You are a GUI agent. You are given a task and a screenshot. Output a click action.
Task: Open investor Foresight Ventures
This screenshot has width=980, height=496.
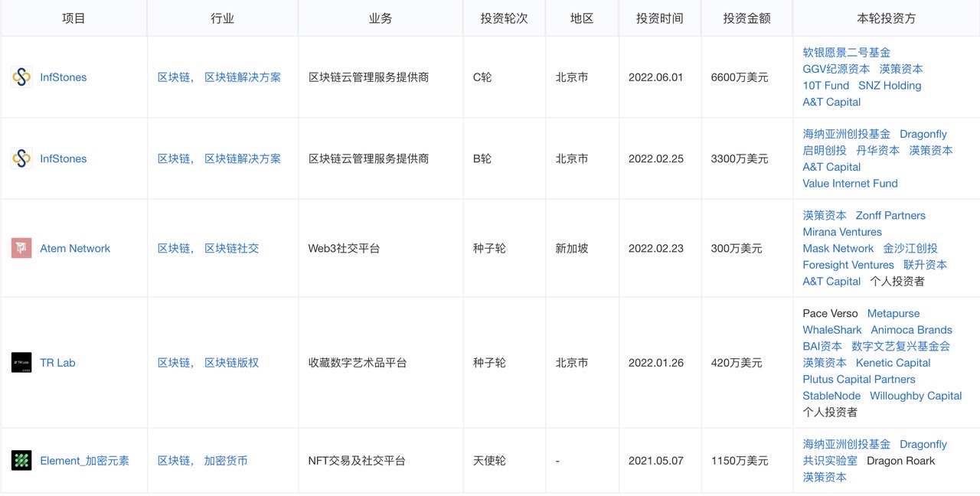click(x=848, y=265)
